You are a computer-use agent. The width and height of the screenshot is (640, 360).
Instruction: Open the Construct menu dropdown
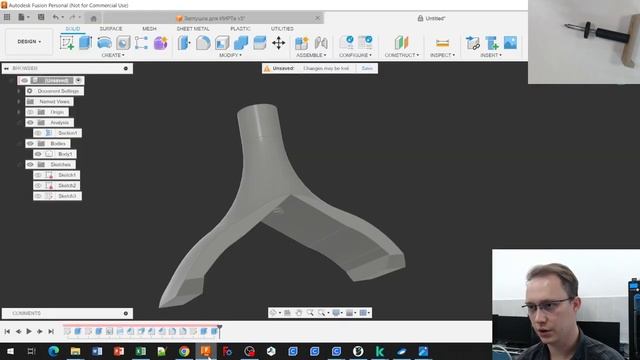click(x=402, y=55)
